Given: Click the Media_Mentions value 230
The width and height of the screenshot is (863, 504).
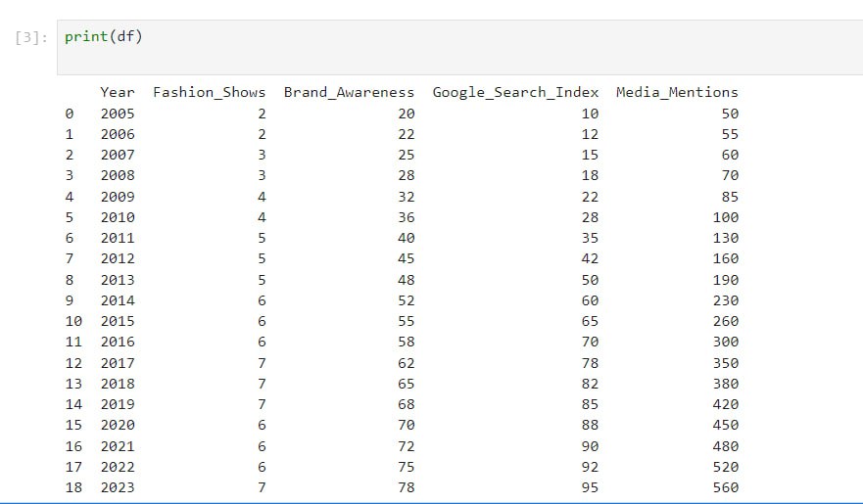Looking at the screenshot, I should [726, 300].
